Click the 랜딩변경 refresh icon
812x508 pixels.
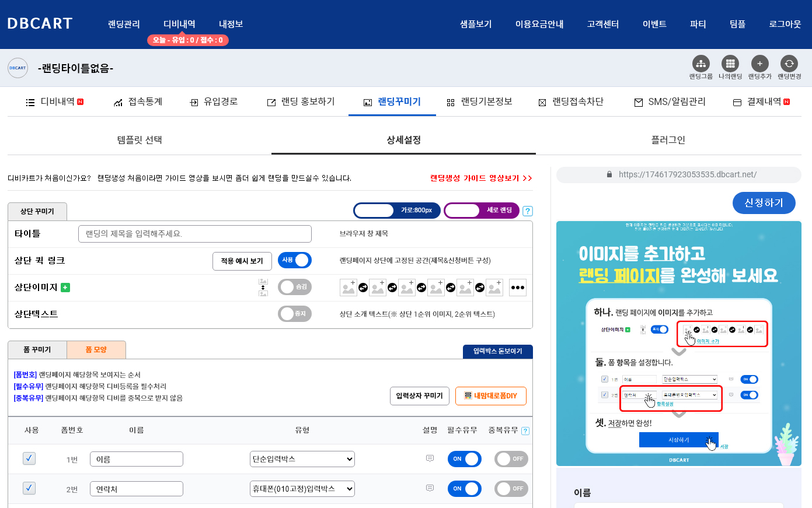tap(789, 64)
